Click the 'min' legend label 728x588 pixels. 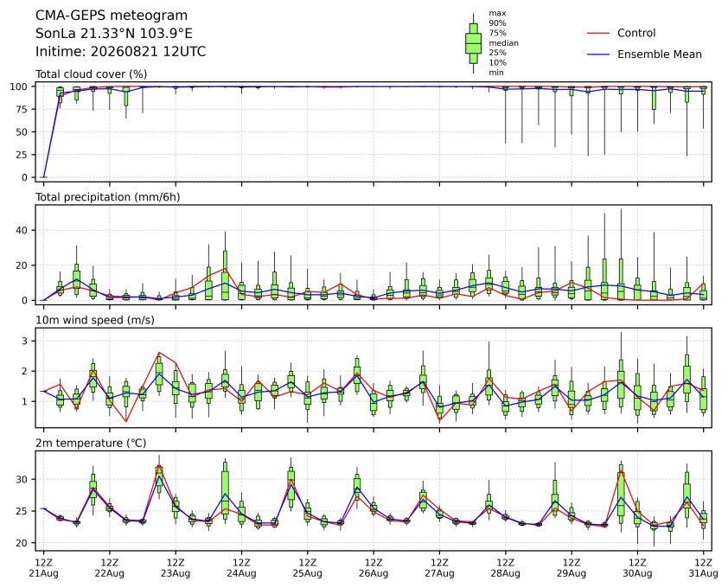[x=496, y=73]
